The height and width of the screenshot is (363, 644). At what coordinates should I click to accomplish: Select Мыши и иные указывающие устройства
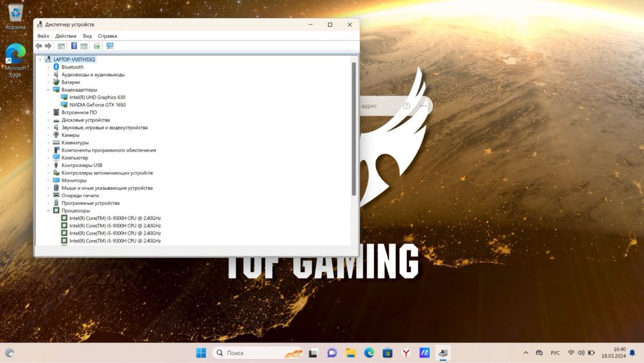[107, 188]
